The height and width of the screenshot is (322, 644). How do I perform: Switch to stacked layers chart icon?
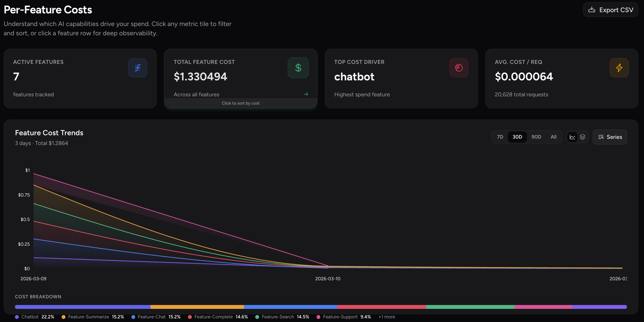click(x=583, y=137)
